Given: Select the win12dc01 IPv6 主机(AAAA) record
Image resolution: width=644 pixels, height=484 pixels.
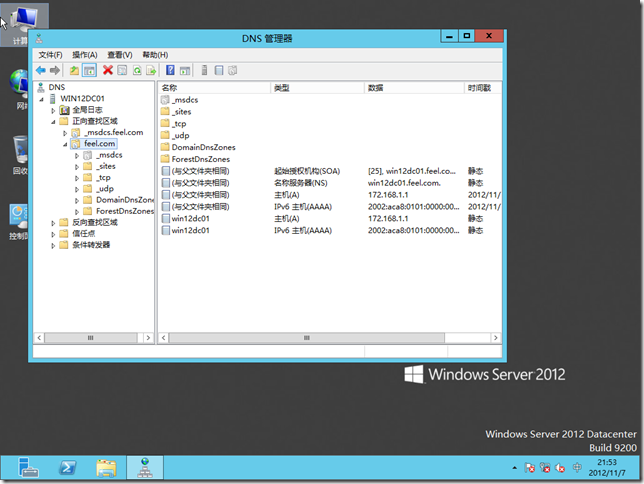Looking at the screenshot, I should pyautogui.click(x=331, y=230).
